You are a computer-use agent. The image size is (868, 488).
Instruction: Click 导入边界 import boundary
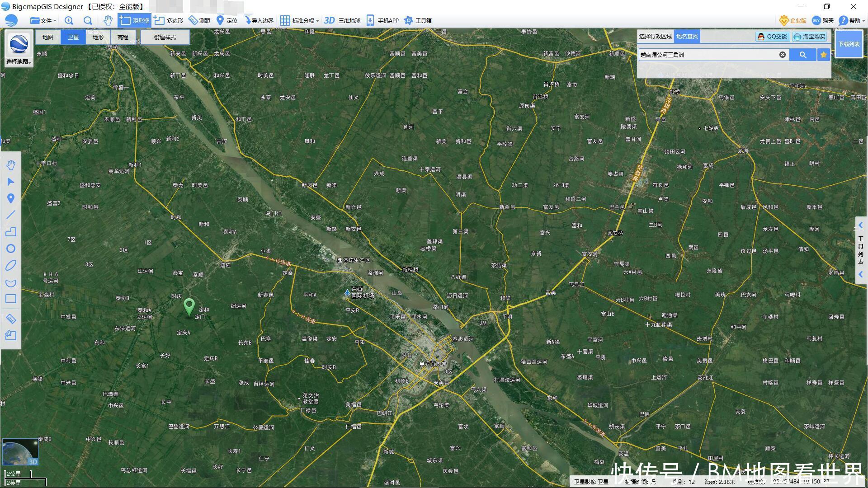[259, 20]
